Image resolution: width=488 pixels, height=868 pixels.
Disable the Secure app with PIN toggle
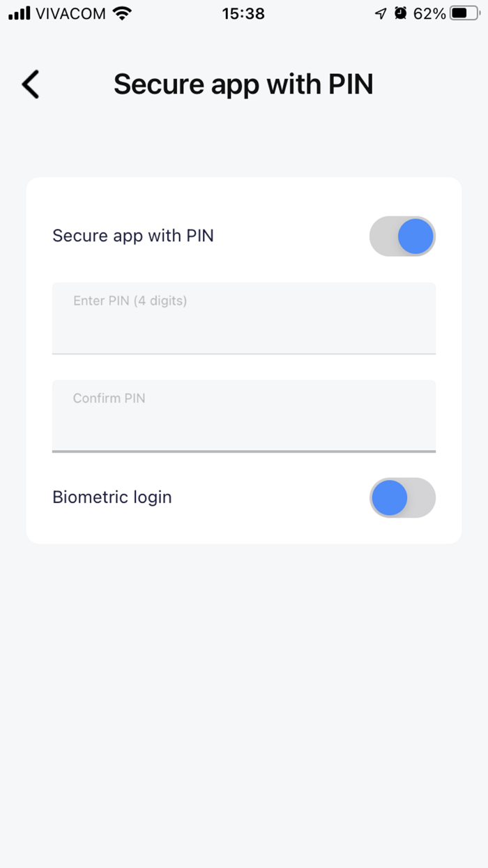pyautogui.click(x=402, y=237)
